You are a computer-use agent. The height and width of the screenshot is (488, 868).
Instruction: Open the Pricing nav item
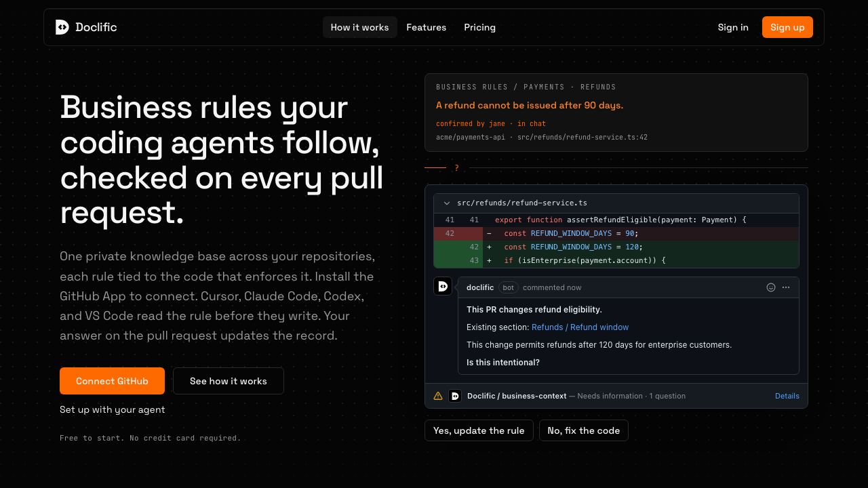(479, 27)
